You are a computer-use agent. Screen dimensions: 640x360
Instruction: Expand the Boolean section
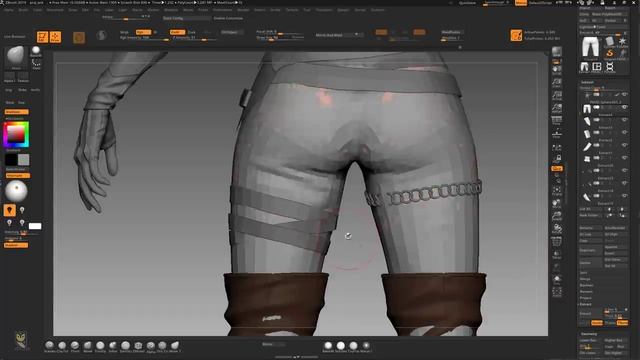pos(586,285)
